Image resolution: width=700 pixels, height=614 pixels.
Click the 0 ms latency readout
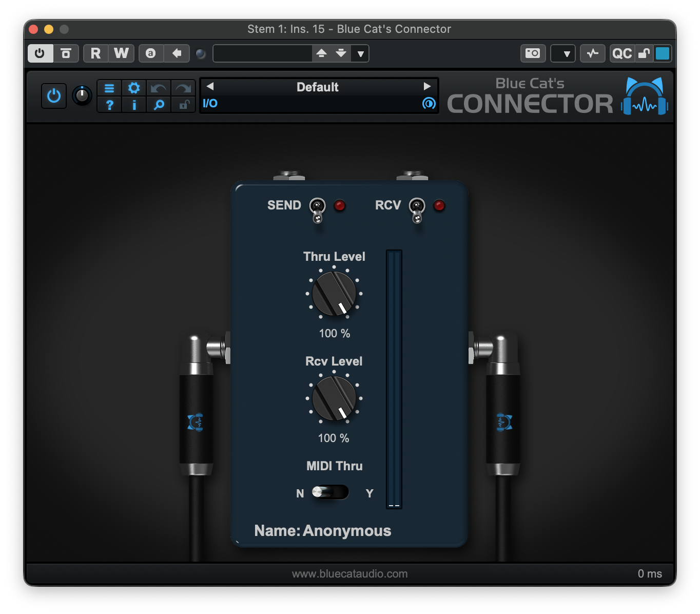point(650,573)
